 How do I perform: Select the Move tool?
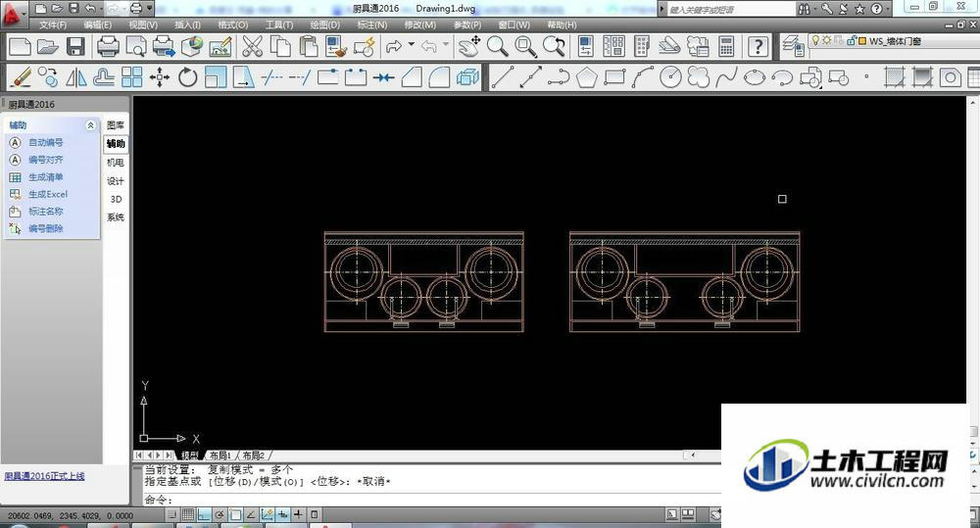click(x=160, y=77)
